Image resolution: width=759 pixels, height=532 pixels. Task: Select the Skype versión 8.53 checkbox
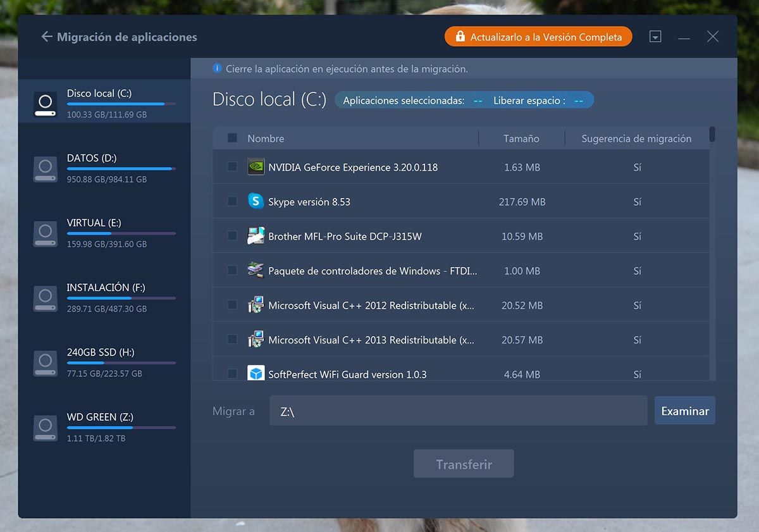232,201
